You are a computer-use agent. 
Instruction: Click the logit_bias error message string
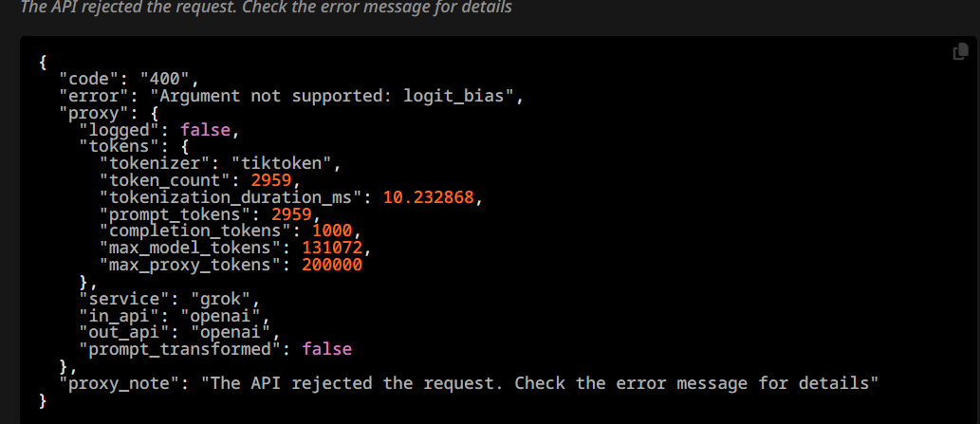click(x=336, y=96)
